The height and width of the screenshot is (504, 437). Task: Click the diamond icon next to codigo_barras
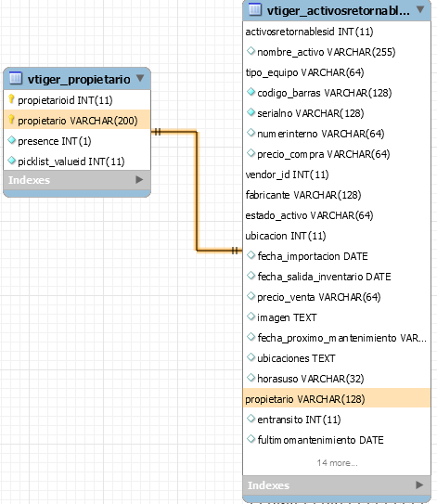point(251,92)
